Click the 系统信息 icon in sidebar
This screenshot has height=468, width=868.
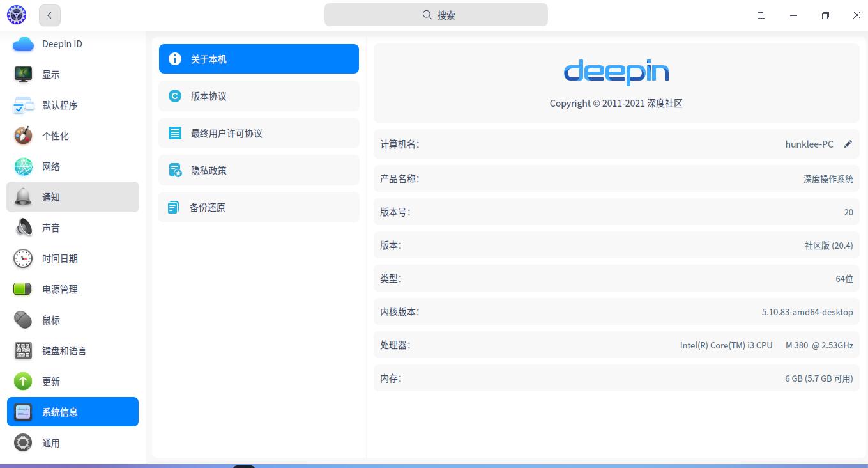click(x=23, y=412)
